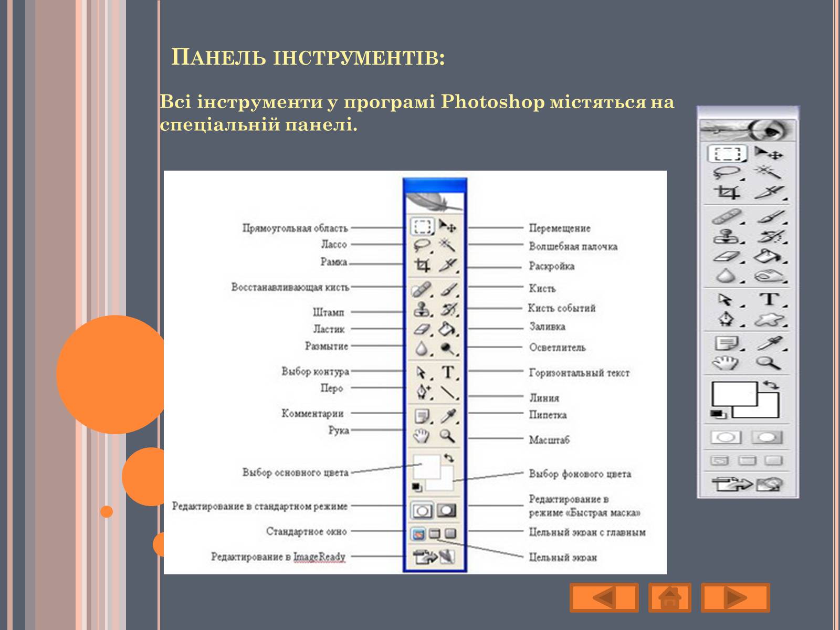The width and height of the screenshot is (840, 630).
Task: Click the 'Восстанавливающая кисть' label
Action: pos(290,287)
